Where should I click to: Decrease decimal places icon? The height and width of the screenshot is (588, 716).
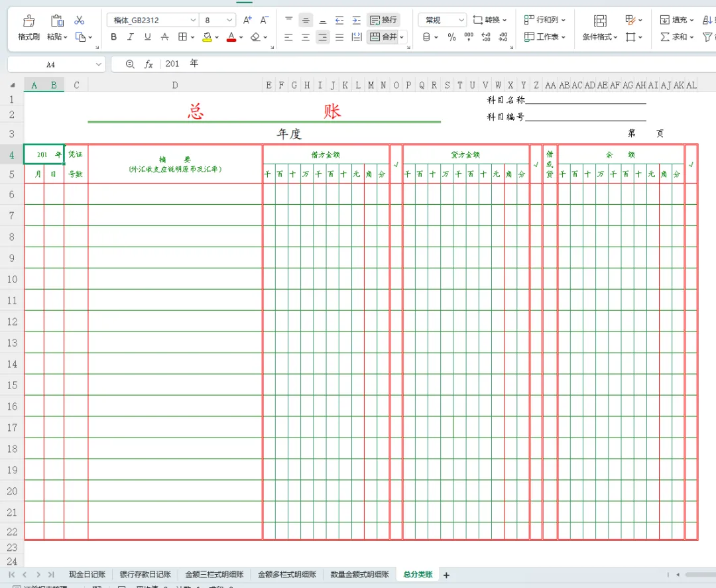click(503, 37)
